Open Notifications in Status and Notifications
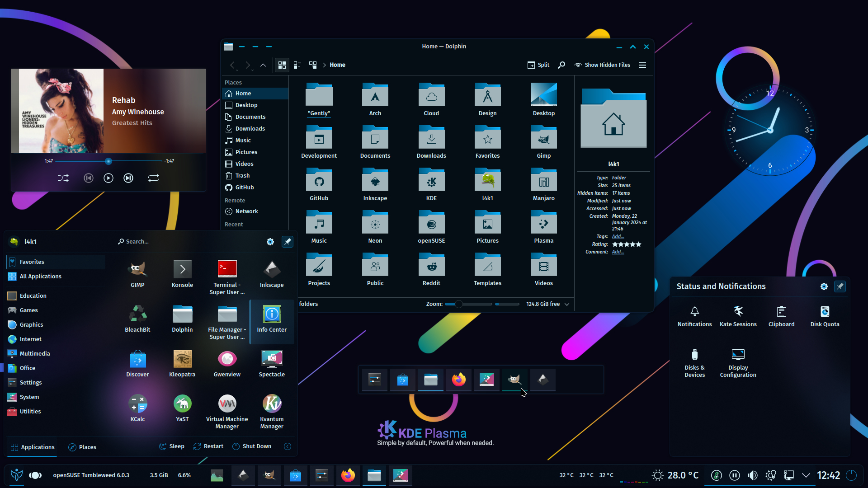The width and height of the screenshot is (868, 488). click(694, 316)
